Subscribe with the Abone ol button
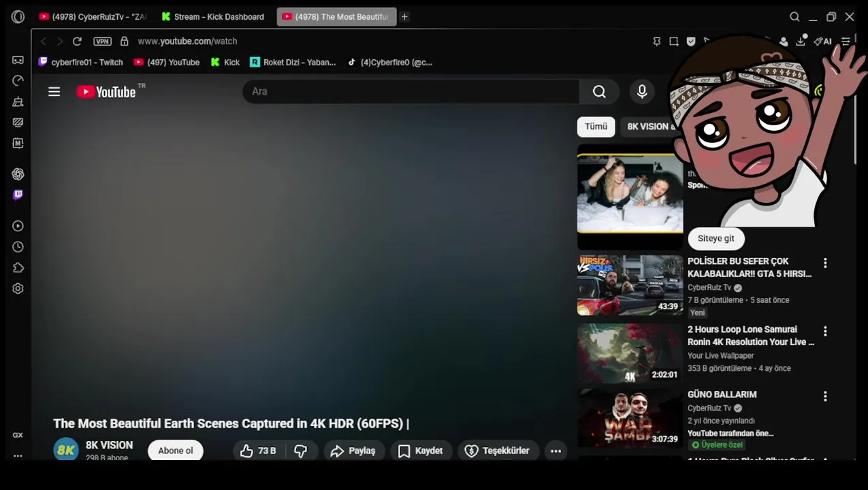 pos(176,451)
